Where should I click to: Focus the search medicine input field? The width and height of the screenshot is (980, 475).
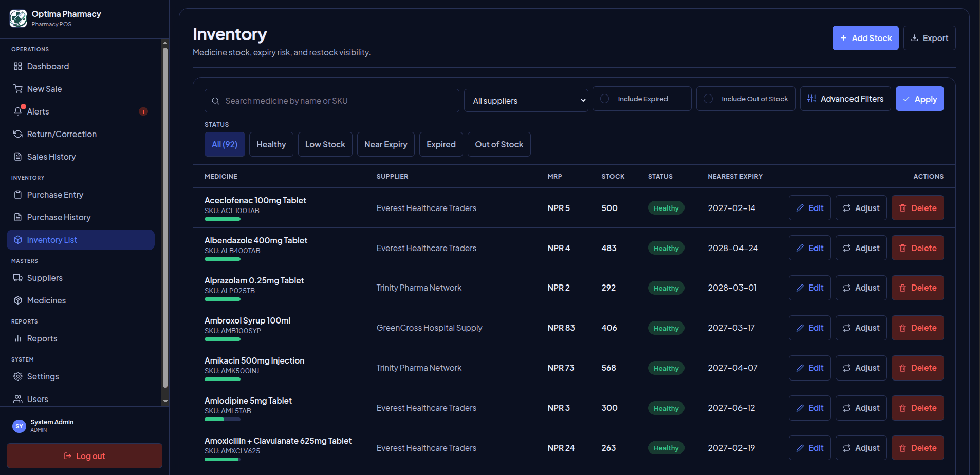tap(332, 101)
